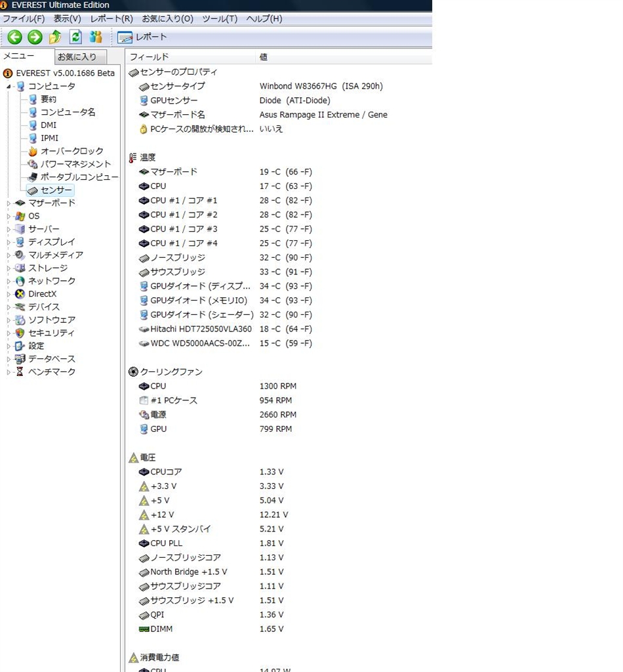Open the お気に入り(O) menu
623x672 pixels.
click(x=168, y=19)
